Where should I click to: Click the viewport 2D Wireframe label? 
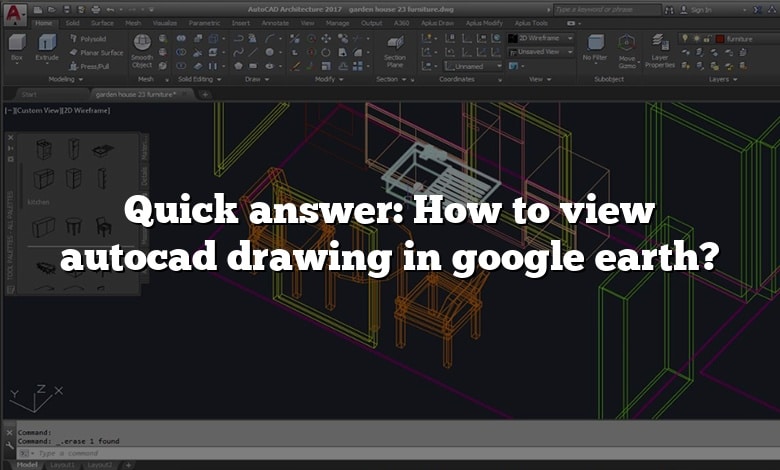[x=86, y=110]
